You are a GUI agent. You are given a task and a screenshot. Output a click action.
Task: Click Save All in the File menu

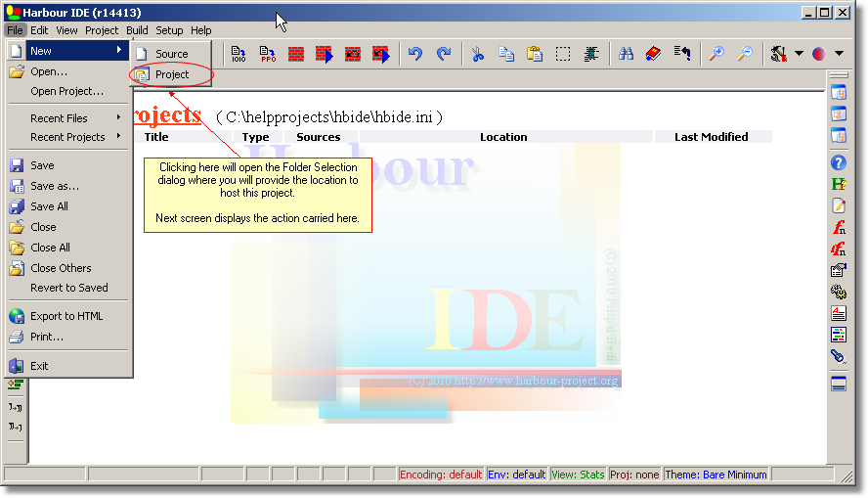49,206
